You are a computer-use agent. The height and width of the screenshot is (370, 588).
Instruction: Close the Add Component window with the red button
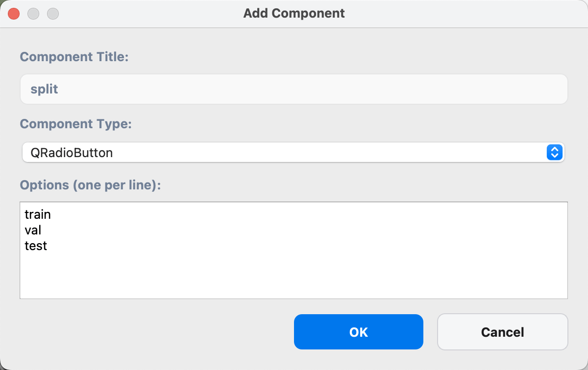[14, 14]
